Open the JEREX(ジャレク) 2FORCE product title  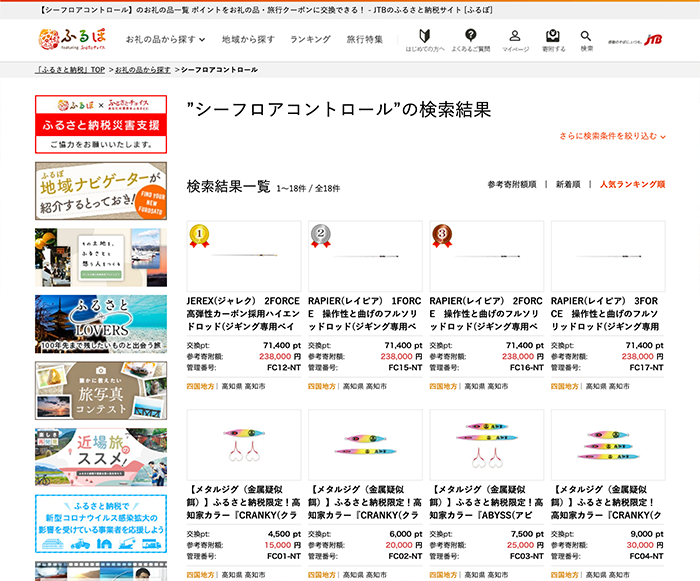click(x=244, y=313)
